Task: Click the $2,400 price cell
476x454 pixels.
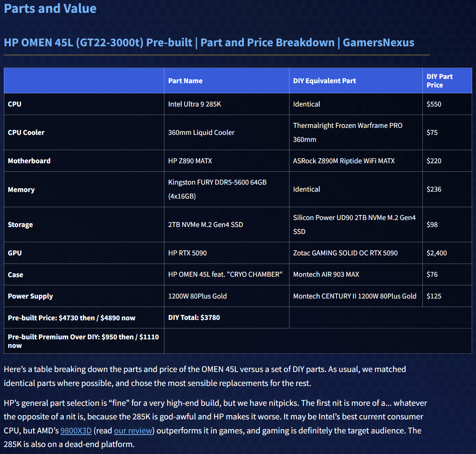Action: [x=447, y=253]
